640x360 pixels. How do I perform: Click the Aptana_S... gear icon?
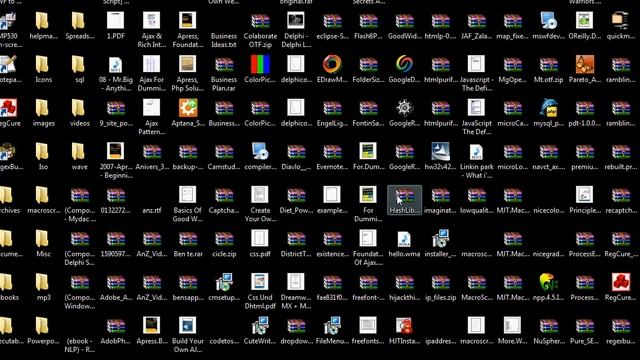pyautogui.click(x=188, y=108)
